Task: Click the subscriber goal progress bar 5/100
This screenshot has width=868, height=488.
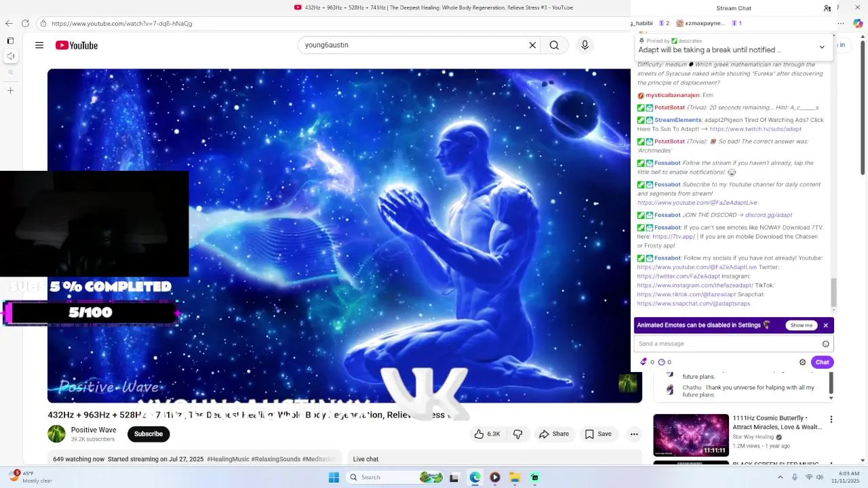Action: click(92, 313)
